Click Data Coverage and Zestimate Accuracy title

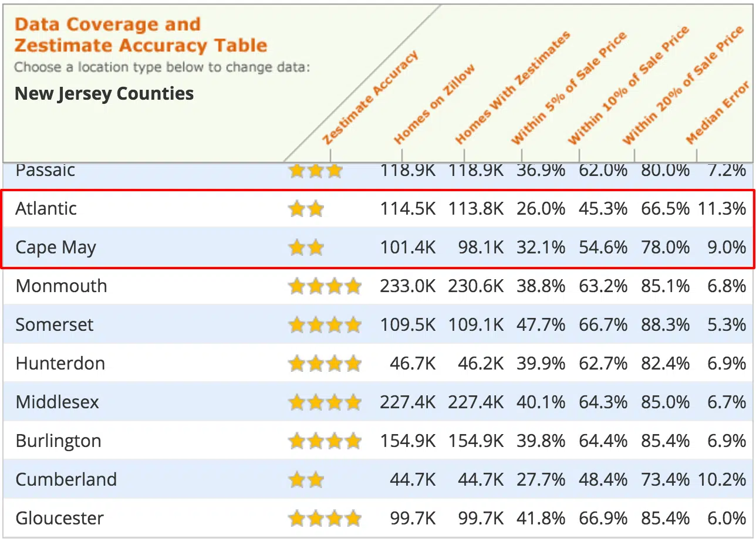click(x=141, y=35)
